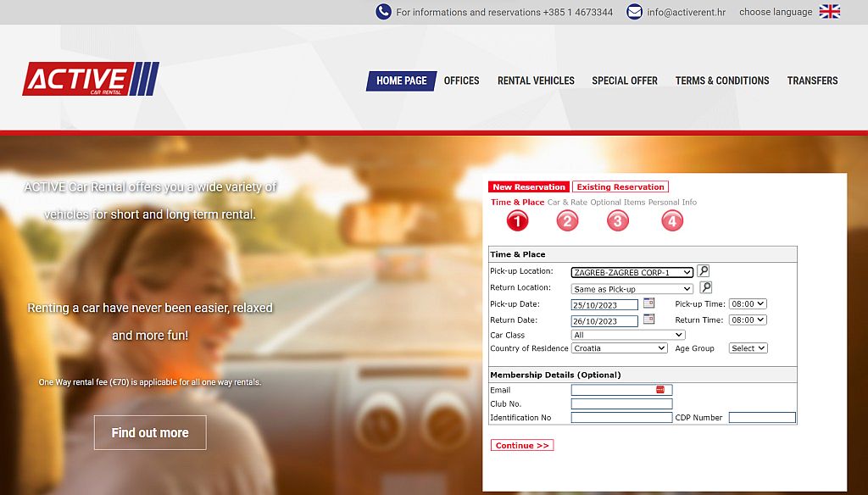This screenshot has width=868, height=495.
Task: Click the Email input field
Action: pos(621,390)
